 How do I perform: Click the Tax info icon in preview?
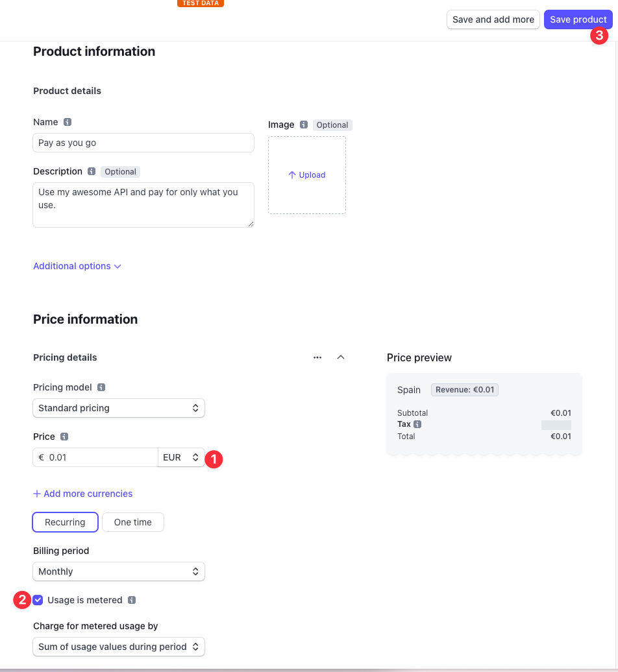click(x=417, y=424)
